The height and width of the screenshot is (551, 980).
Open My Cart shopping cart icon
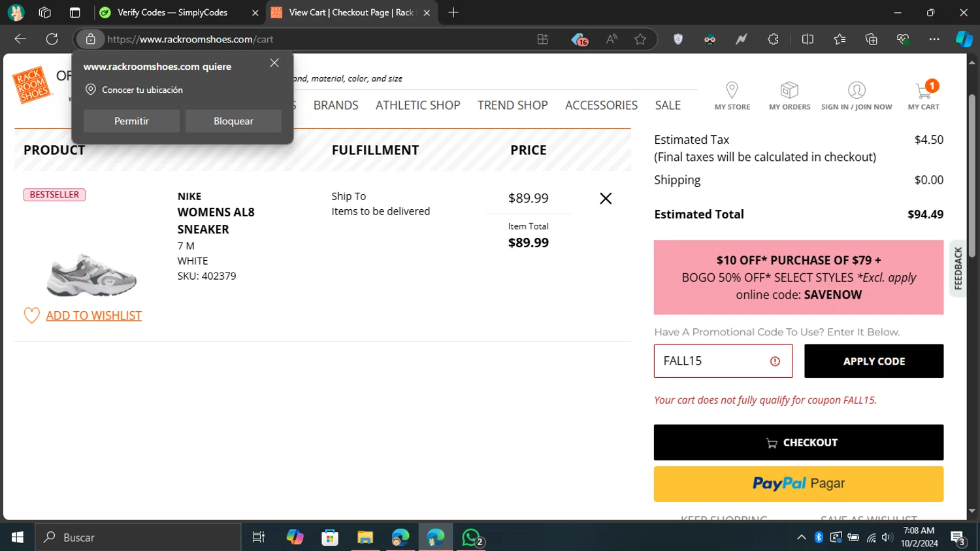tap(924, 90)
